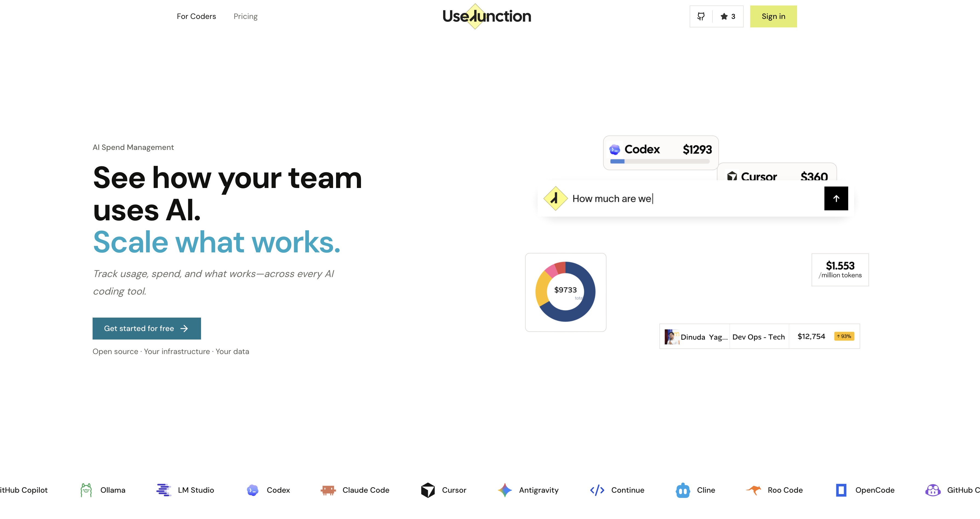
Task: Click the Cursor cube icon in the tools strip
Action: [428, 490]
